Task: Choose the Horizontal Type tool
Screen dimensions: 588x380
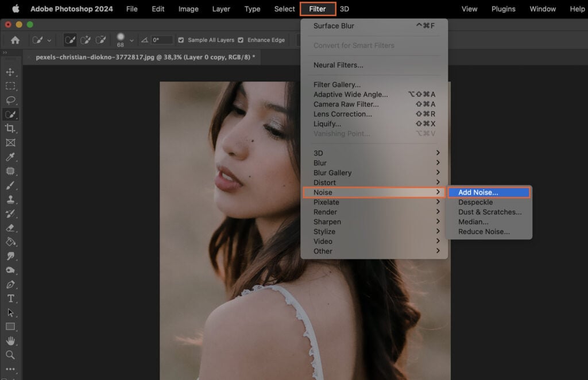Action: 11,298
